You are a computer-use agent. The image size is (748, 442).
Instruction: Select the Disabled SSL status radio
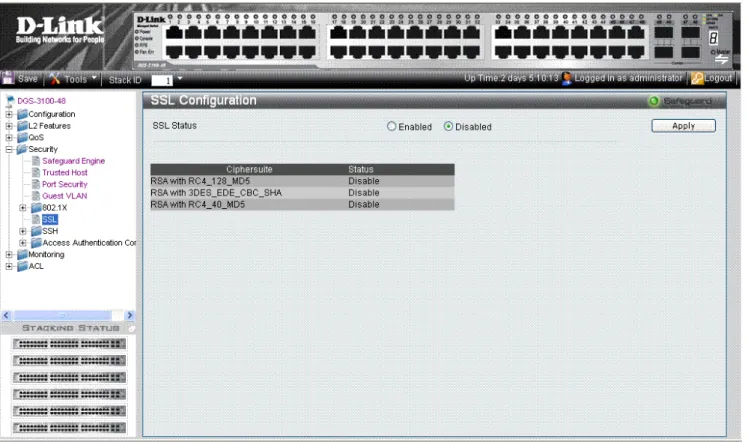(448, 126)
